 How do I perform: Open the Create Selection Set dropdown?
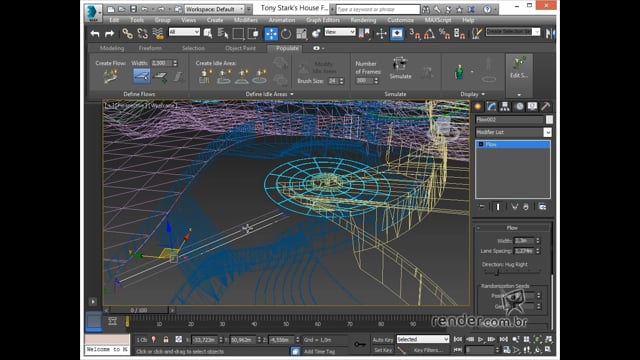coord(513,32)
